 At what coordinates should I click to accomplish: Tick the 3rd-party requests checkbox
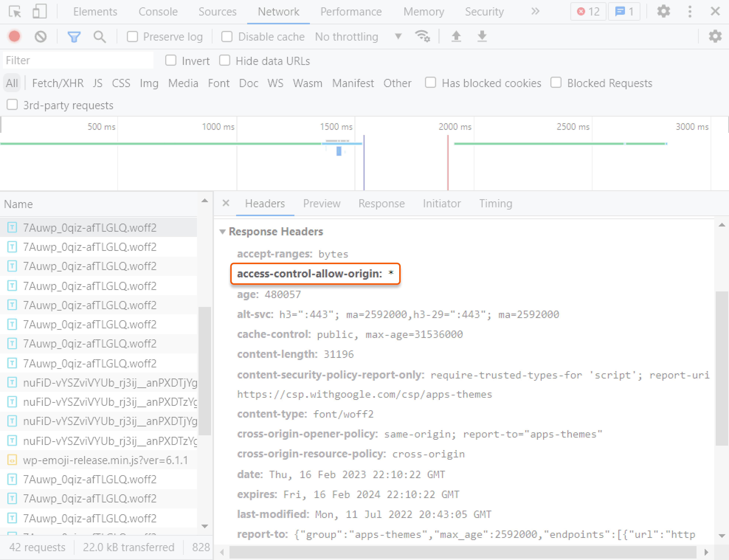(x=12, y=105)
